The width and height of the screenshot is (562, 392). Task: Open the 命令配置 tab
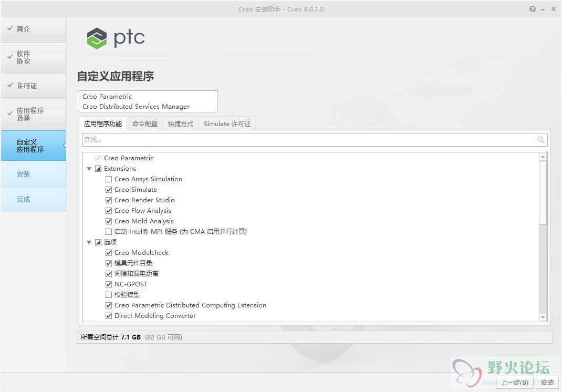coord(145,123)
